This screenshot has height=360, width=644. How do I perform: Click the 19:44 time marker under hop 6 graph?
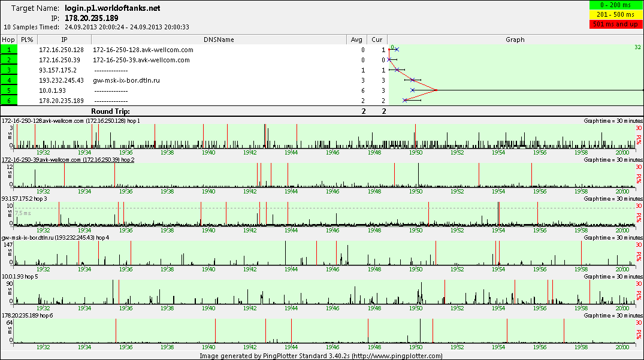pos(291,347)
